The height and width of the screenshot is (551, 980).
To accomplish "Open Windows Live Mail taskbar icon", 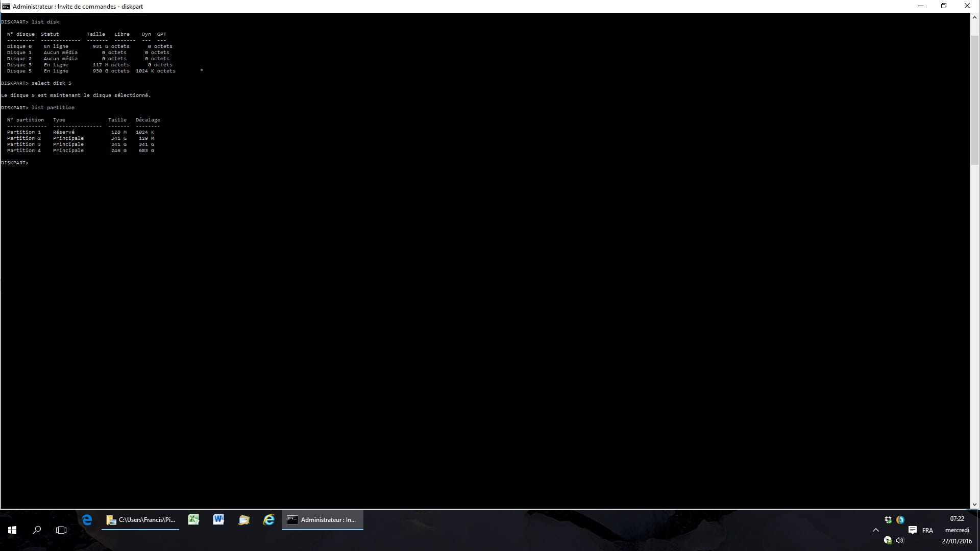I will (x=244, y=520).
